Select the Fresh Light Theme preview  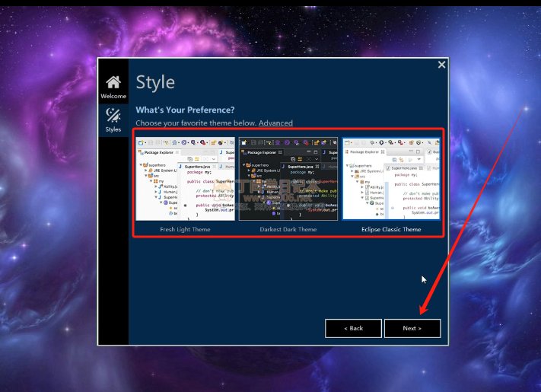185,180
